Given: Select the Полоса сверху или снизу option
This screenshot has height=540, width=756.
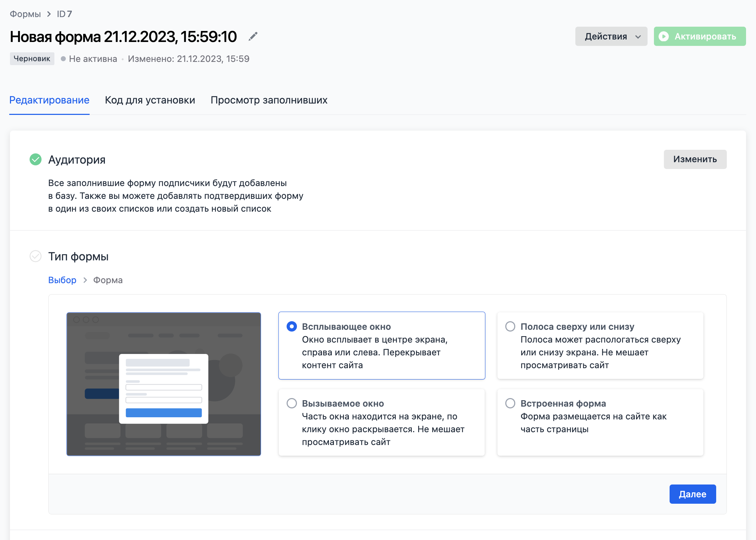Looking at the screenshot, I should pyautogui.click(x=510, y=327).
